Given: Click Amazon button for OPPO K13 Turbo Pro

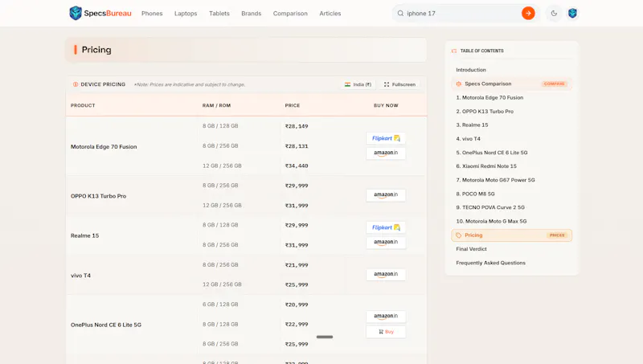Looking at the screenshot, I should [x=386, y=195].
